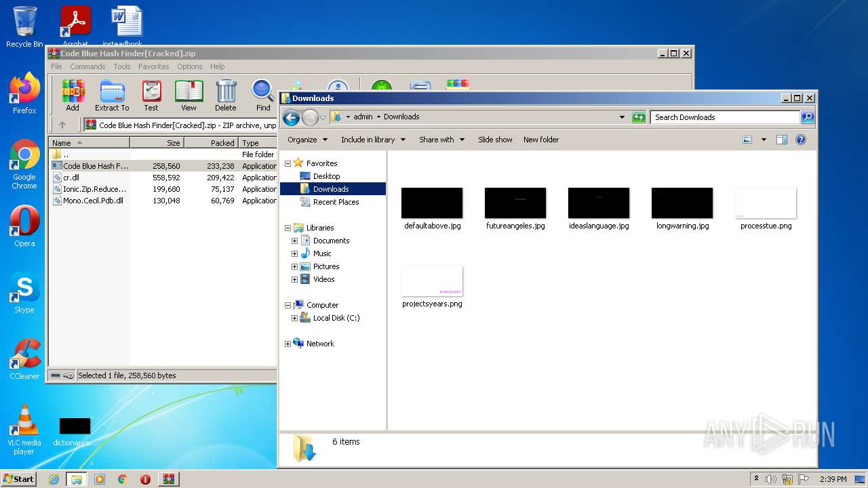
Task: Click the WinRAR taskbar button
Action: (x=168, y=479)
